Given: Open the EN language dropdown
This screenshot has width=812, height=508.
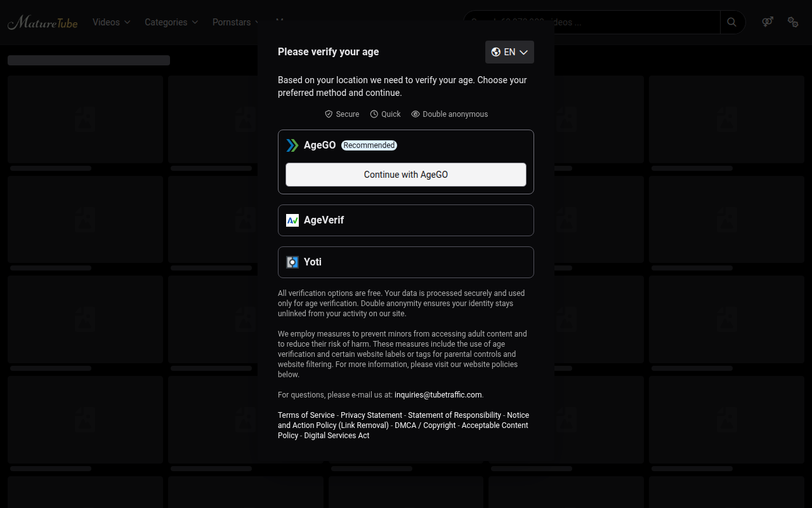Looking at the screenshot, I should click(509, 52).
